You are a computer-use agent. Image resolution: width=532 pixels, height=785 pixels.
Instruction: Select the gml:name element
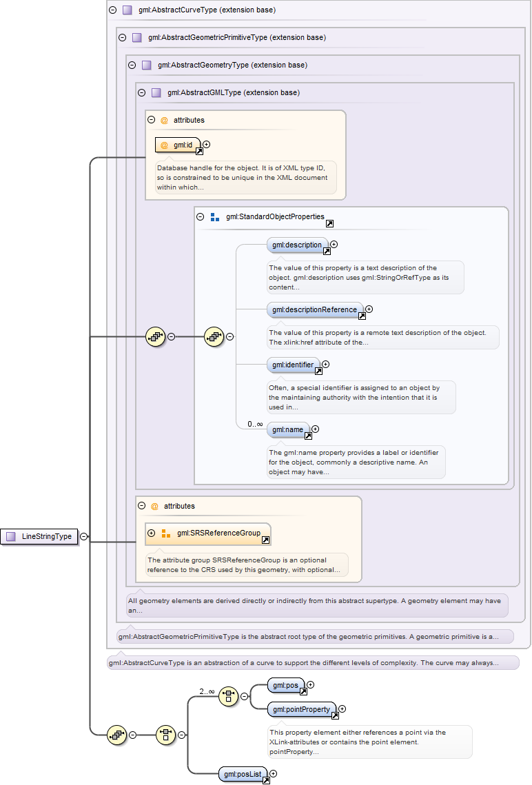[x=287, y=429]
